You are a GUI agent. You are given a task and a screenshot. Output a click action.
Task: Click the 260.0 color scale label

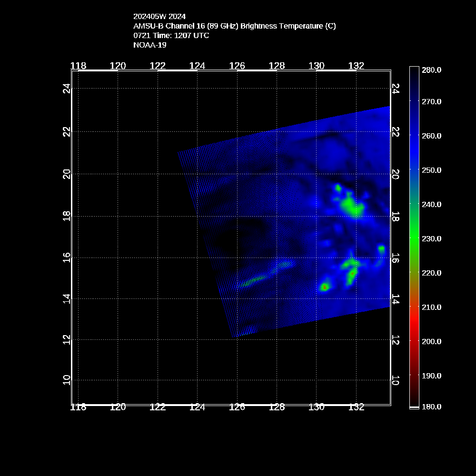click(431, 136)
